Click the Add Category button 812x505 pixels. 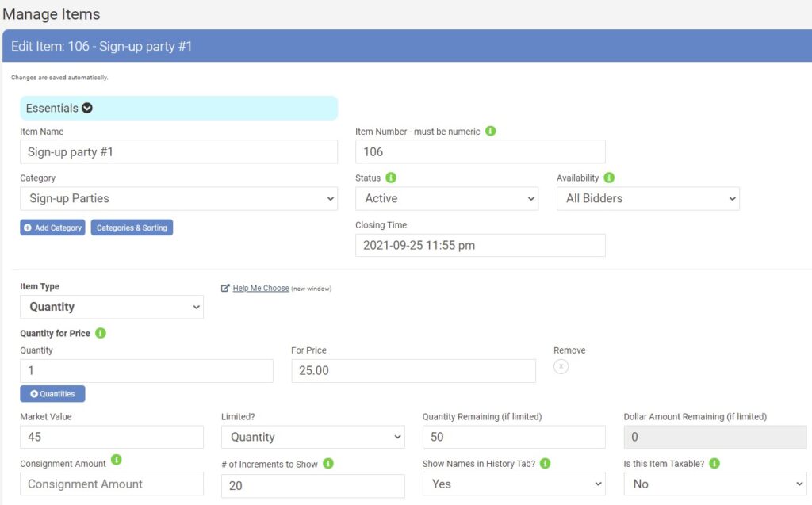point(52,228)
